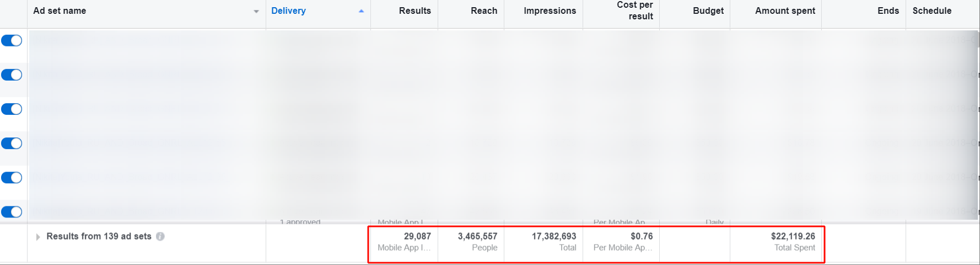Click the Schedule column header
This screenshot has width=980, height=265.
pos(931,11)
